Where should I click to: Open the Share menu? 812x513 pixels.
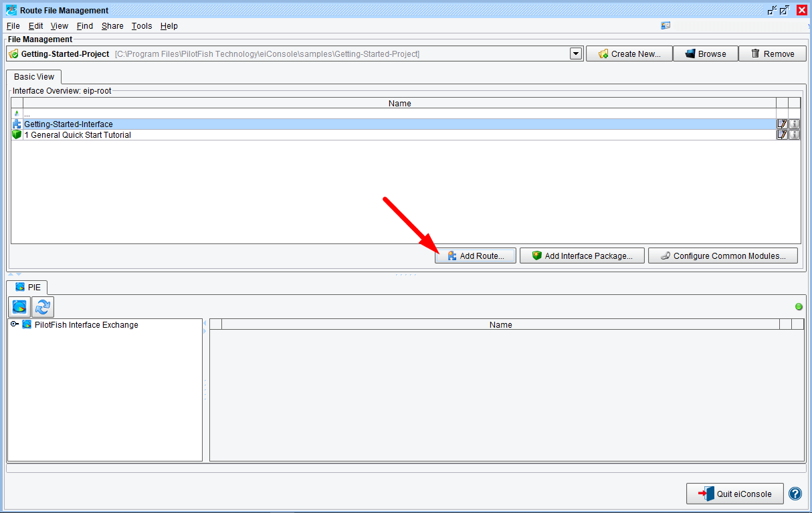pos(112,26)
